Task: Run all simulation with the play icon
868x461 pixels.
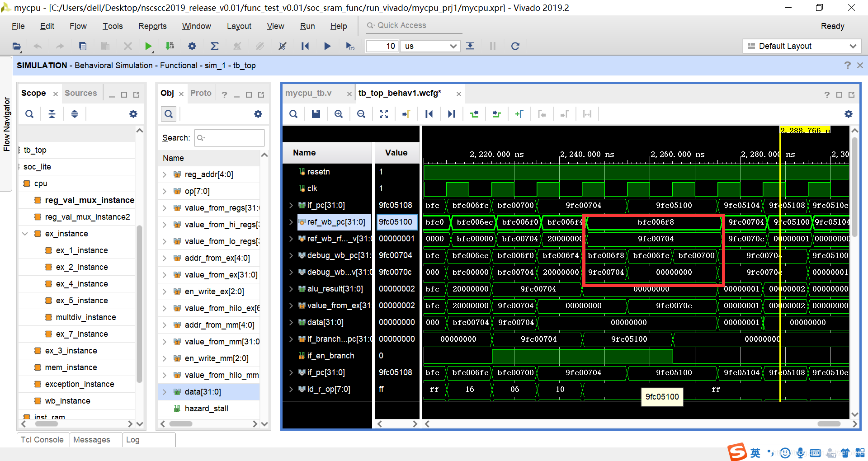Action: 327,46
